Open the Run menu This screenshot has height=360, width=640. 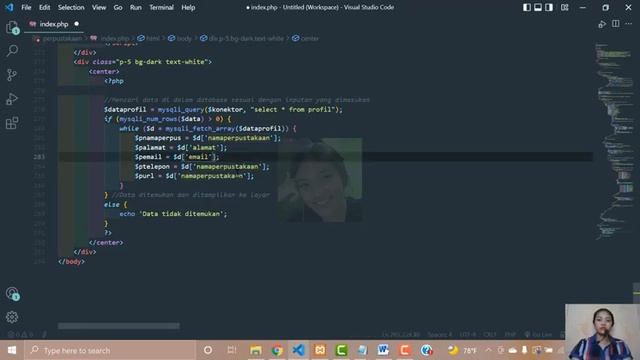[x=136, y=7]
